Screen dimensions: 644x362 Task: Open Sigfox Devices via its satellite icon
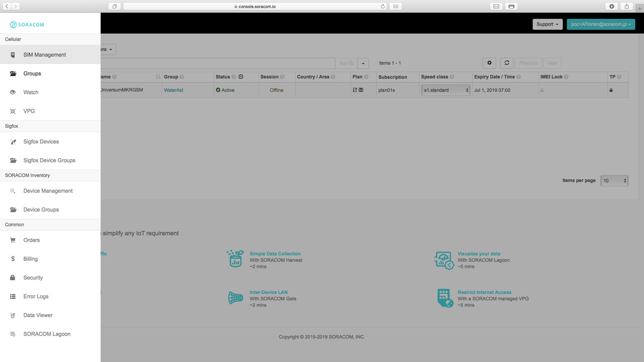[13, 142]
